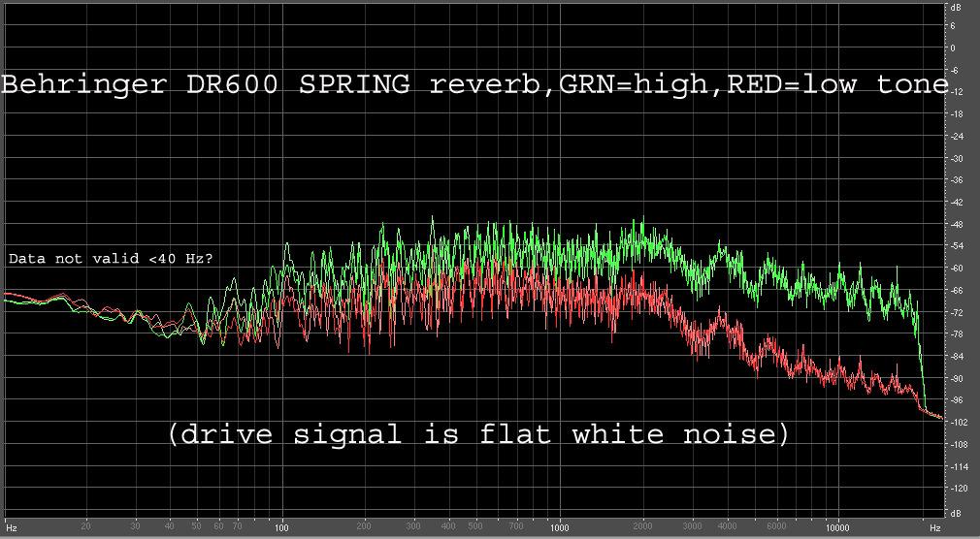Click the 10000 Hz frequency axis label
Image resolution: width=980 pixels, height=539 pixels.
pyautogui.click(x=837, y=527)
